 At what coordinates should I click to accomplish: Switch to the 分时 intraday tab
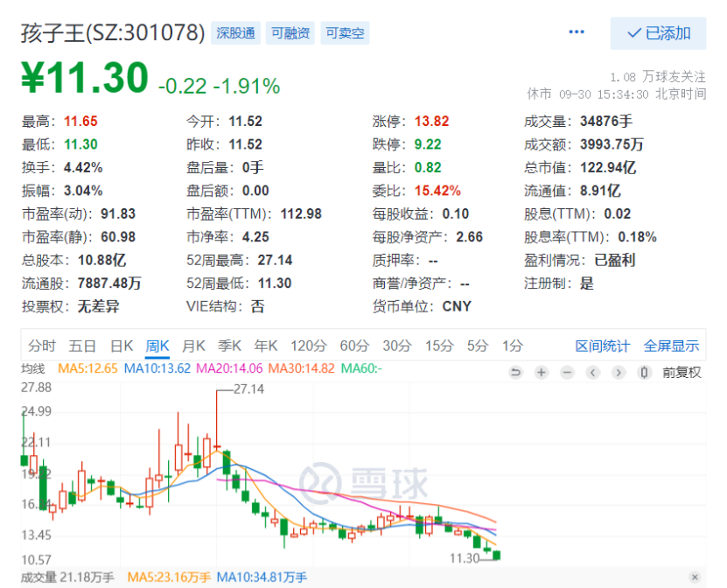(x=42, y=346)
